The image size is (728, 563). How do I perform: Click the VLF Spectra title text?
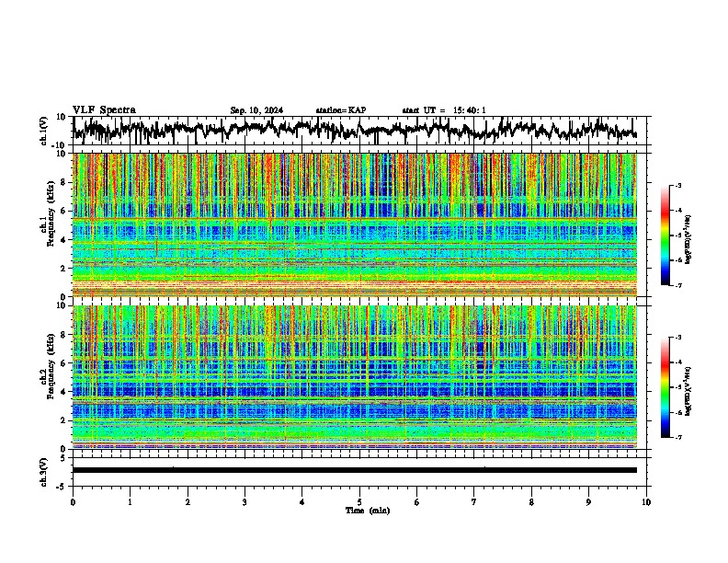click(104, 109)
